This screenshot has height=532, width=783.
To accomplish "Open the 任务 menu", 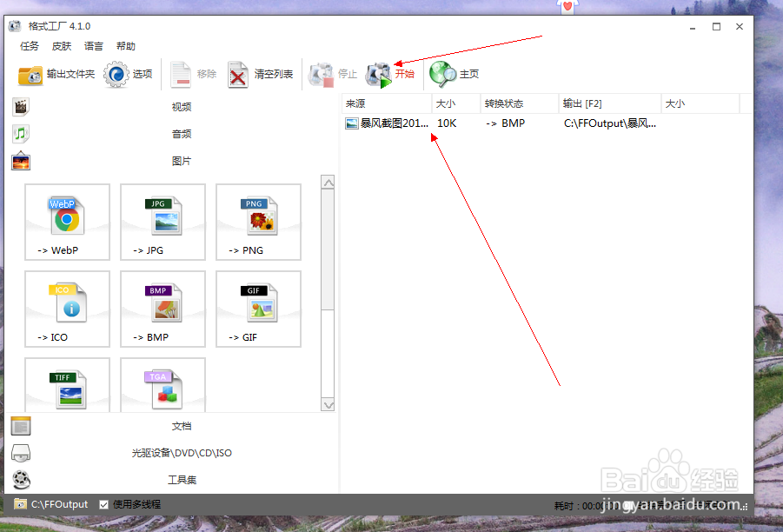I will pos(30,46).
